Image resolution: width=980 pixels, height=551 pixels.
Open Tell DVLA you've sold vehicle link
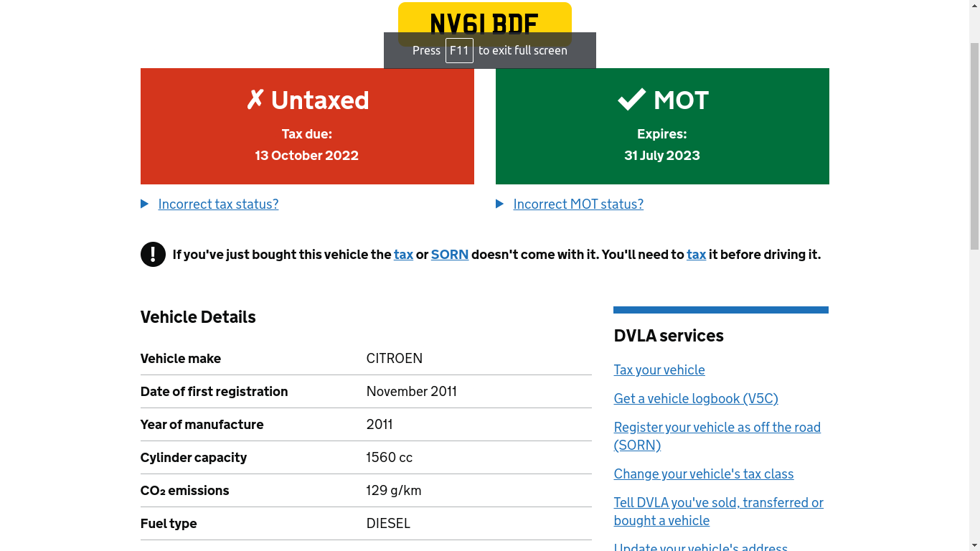(719, 512)
